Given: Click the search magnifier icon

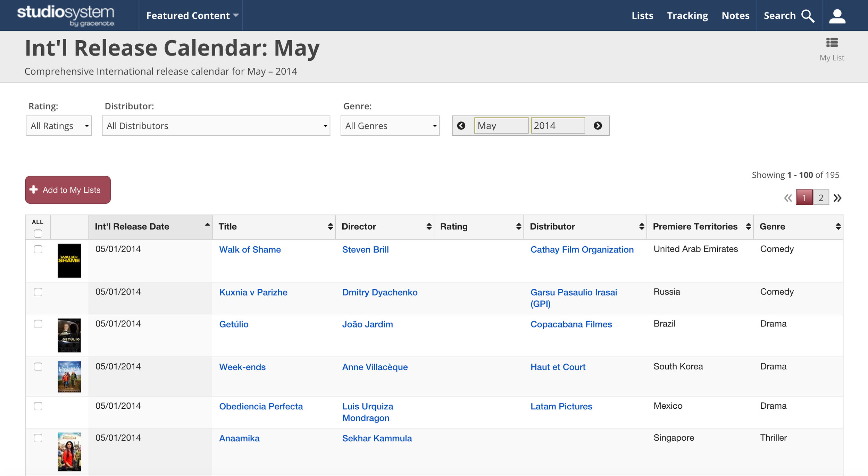Looking at the screenshot, I should pyautogui.click(x=808, y=16).
